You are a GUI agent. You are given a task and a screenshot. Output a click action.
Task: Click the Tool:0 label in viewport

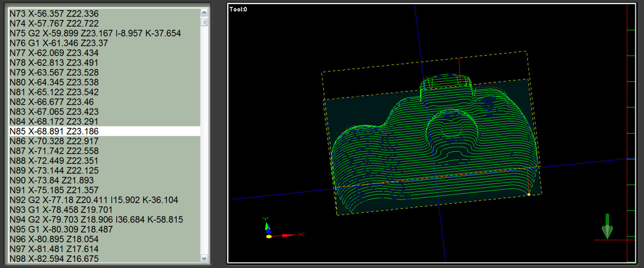pyautogui.click(x=238, y=9)
